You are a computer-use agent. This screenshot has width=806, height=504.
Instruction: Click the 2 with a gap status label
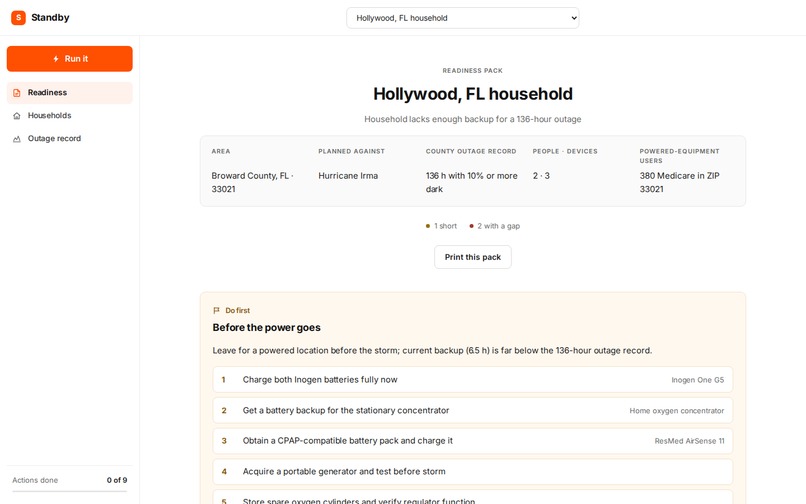click(x=498, y=226)
